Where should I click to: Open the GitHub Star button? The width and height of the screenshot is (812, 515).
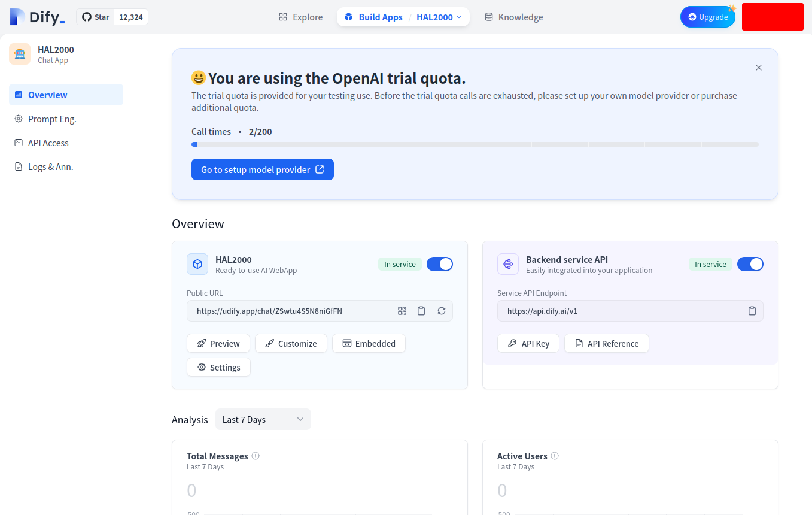pos(95,17)
